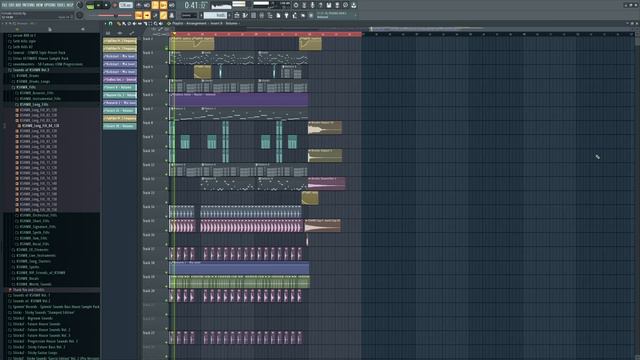Click the save project toolbar icon
Image resolution: width=640 pixels, height=360 pixels.
(329, 5)
